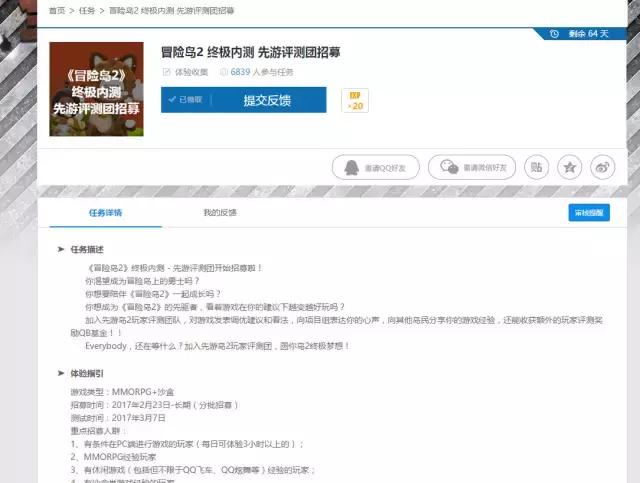
Task: Click the 首页 breadcrumb link
Action: tap(57, 11)
